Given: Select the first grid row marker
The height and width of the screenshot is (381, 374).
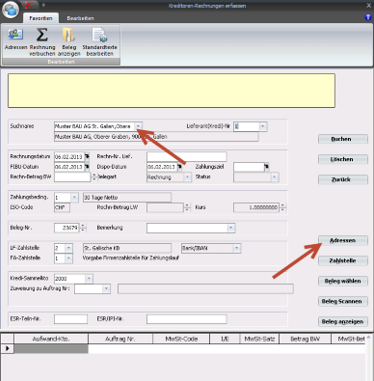Looking at the screenshot, I should coord(7,348).
